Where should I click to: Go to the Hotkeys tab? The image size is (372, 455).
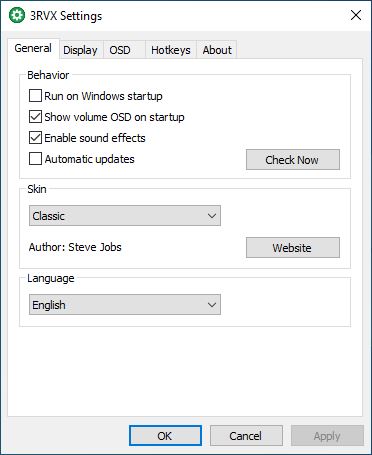tap(171, 50)
